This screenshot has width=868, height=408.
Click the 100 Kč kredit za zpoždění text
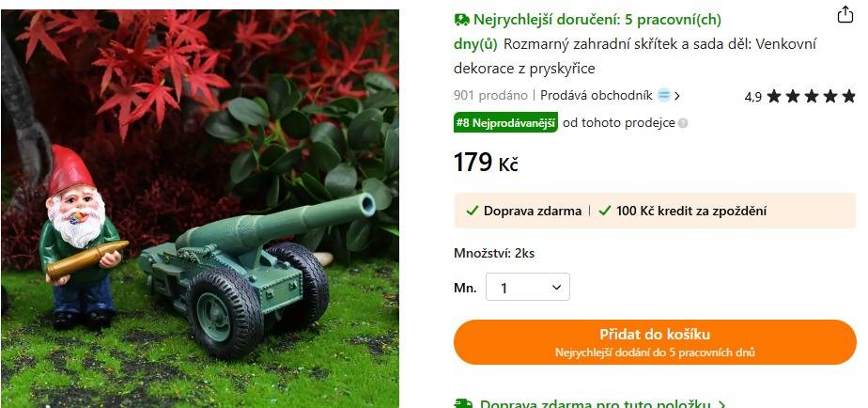click(691, 211)
